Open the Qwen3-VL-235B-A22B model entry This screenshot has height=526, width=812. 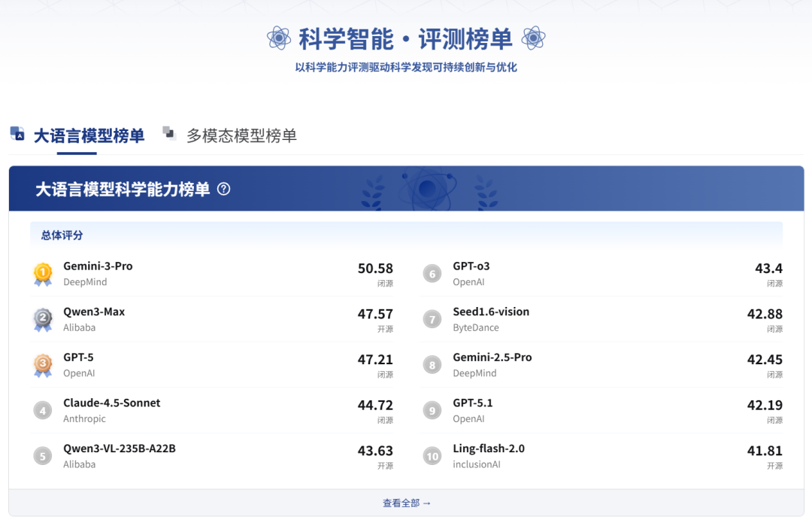pos(212,456)
